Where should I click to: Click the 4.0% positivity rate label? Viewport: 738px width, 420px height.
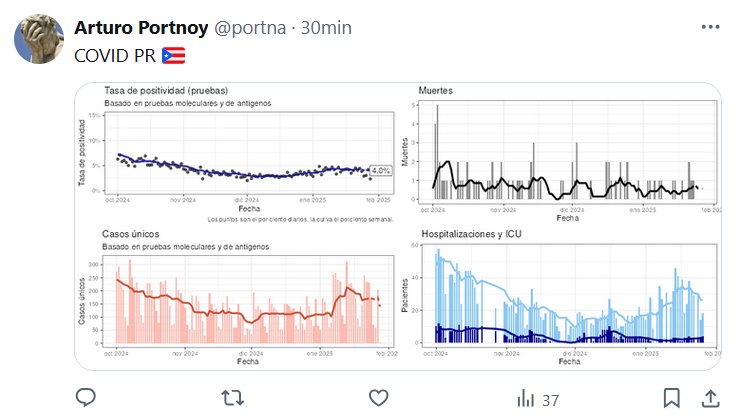[380, 171]
